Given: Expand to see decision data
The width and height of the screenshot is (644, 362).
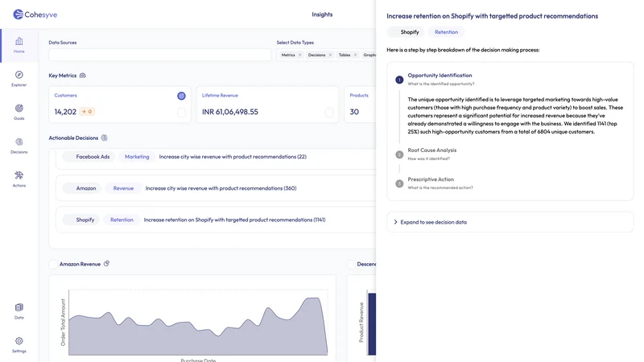Looking at the screenshot, I should pyautogui.click(x=510, y=222).
